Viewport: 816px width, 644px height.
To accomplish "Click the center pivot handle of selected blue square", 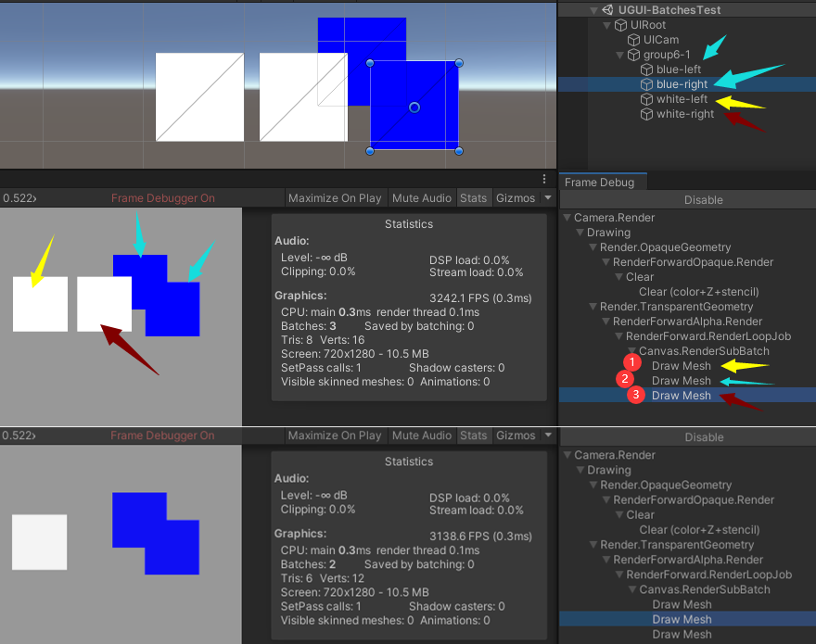I will tap(414, 107).
